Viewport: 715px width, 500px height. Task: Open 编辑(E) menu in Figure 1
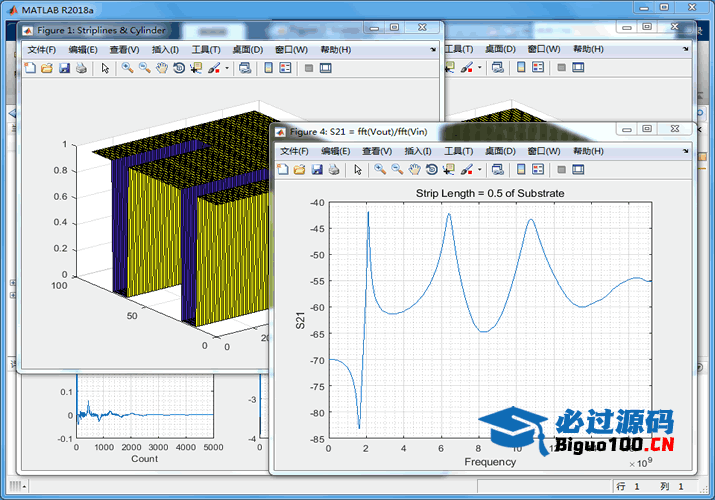pos(83,50)
